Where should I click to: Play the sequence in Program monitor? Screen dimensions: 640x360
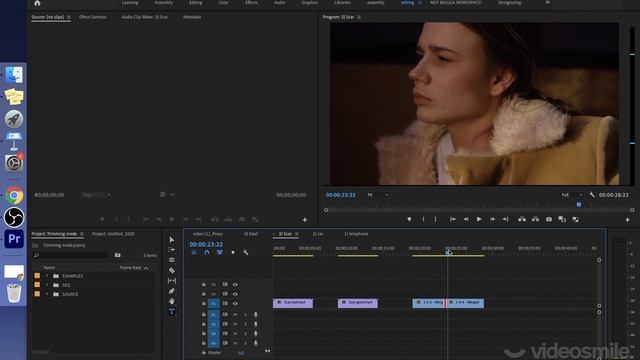[x=479, y=219]
